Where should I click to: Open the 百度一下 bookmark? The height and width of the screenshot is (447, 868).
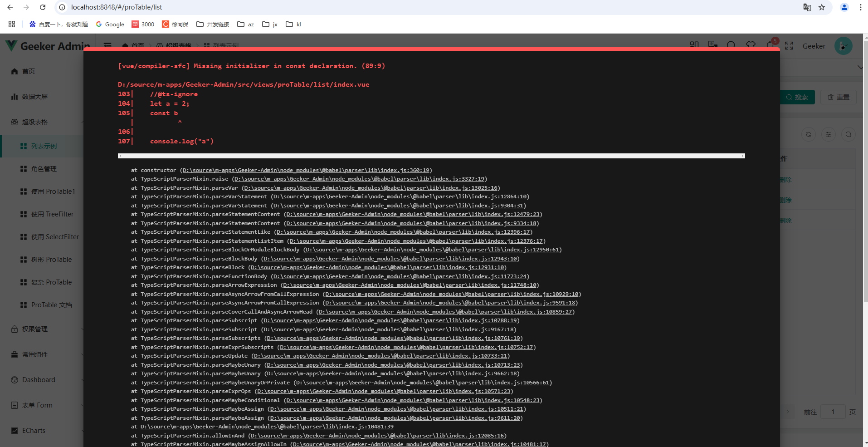(59, 24)
